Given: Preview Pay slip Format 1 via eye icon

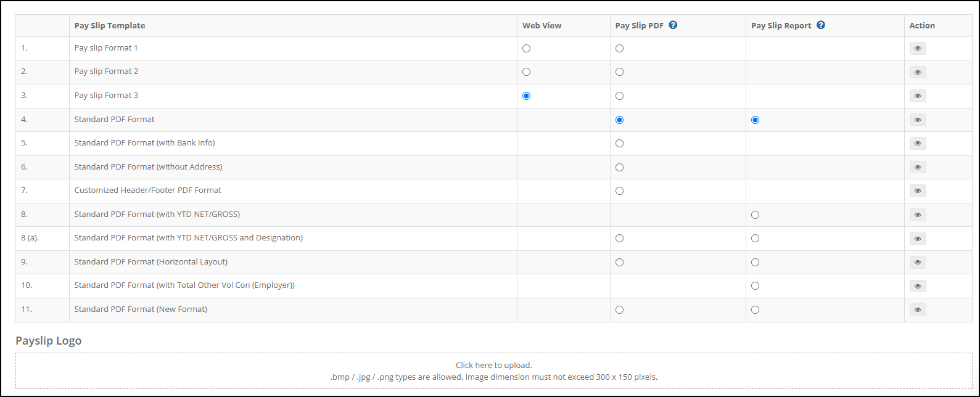Looking at the screenshot, I should coord(918,48).
